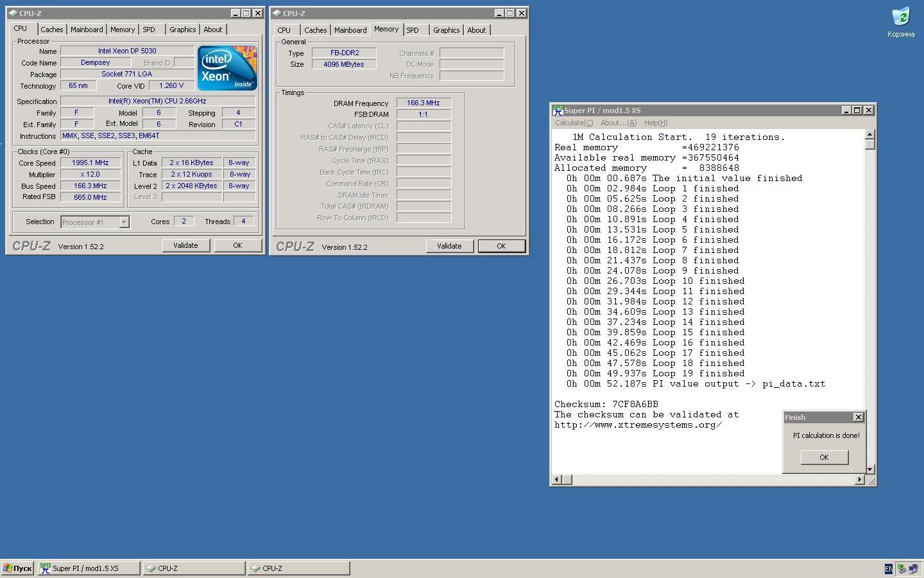The image size is (924, 578).
Task: Click the Multiplier value x 12.0
Action: pyautogui.click(x=90, y=174)
